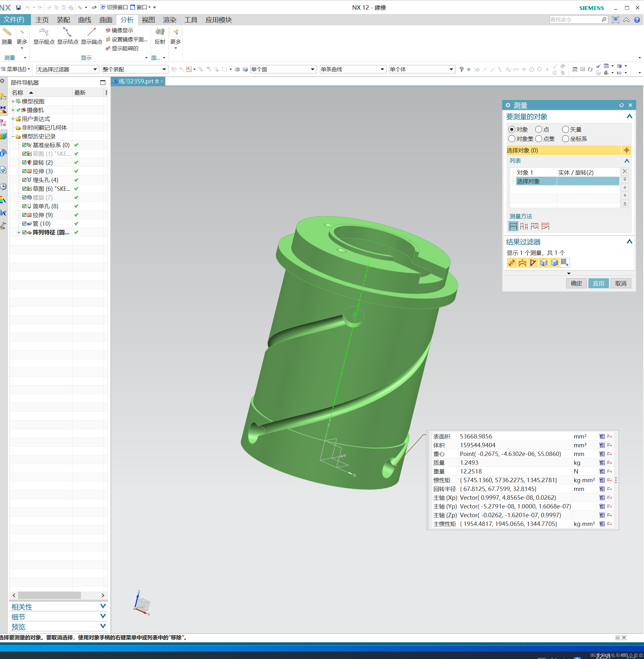Image resolution: width=644 pixels, height=659 pixels.
Task: Click the 显示结点 show knots icon
Action: click(x=67, y=32)
